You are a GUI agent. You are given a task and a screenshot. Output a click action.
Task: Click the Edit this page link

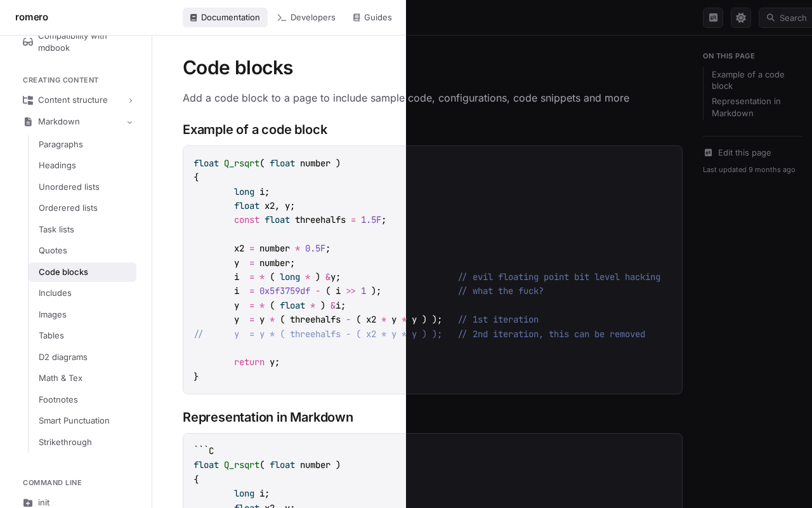pyautogui.click(x=743, y=152)
